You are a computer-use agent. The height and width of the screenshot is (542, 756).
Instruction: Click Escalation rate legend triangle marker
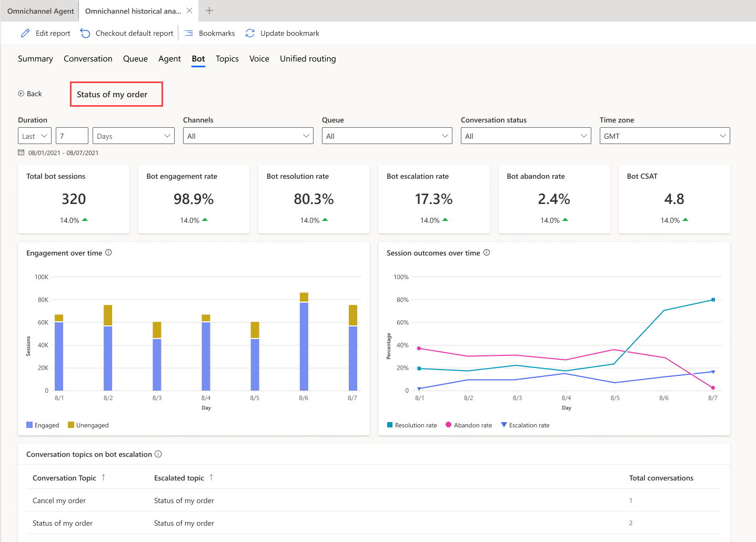[x=504, y=425]
